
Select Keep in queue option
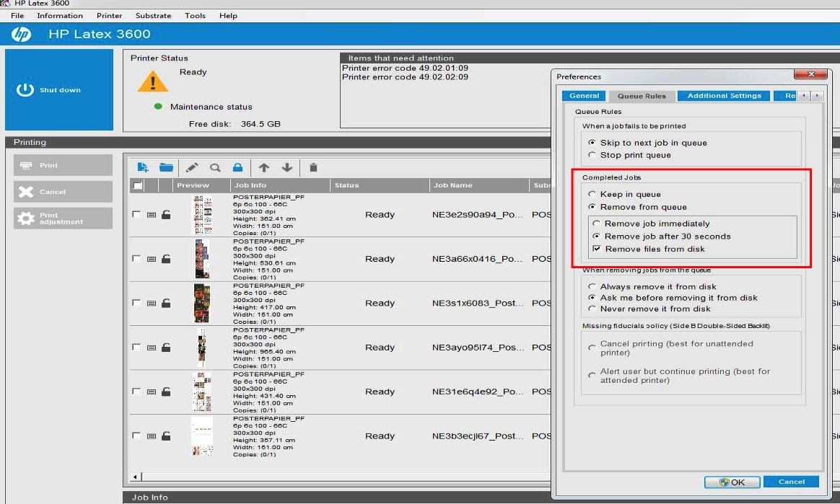[592, 194]
